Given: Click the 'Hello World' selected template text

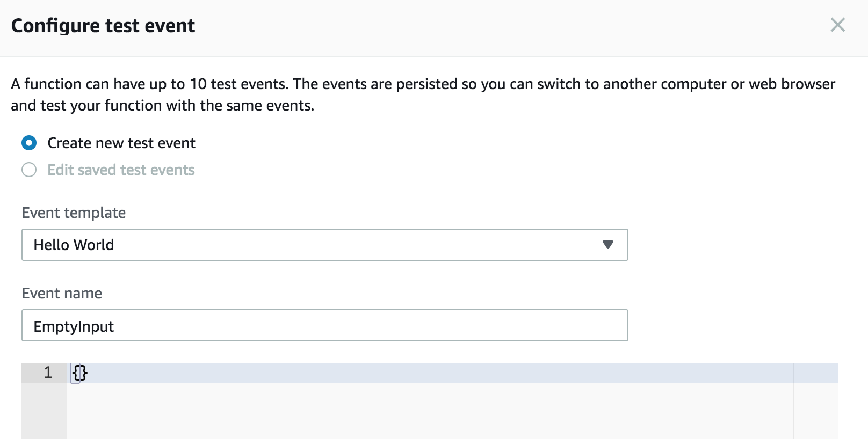Looking at the screenshot, I should [x=74, y=245].
